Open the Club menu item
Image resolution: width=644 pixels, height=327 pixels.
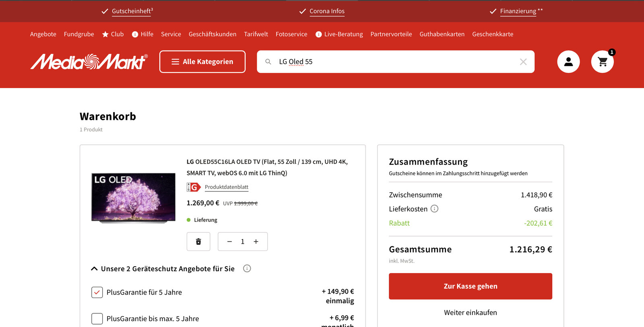click(x=113, y=34)
